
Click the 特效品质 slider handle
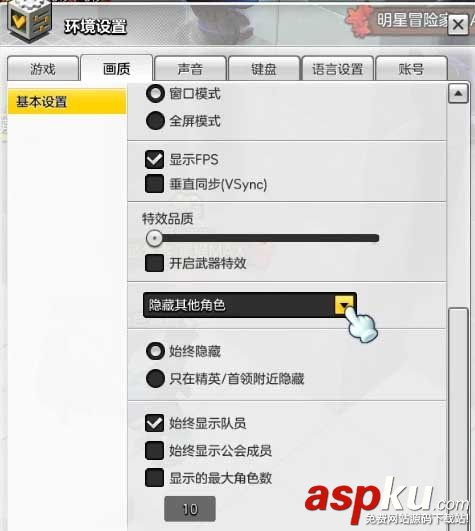154,238
